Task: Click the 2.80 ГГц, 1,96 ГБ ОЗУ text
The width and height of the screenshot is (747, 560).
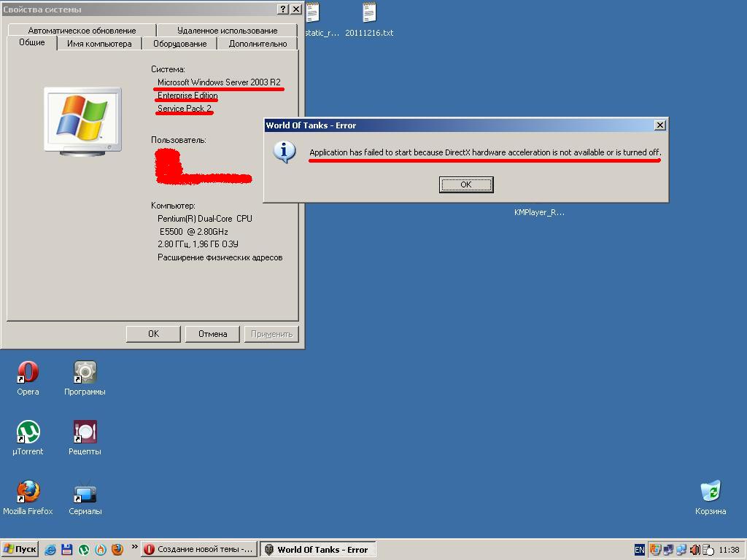Action: 198,244
